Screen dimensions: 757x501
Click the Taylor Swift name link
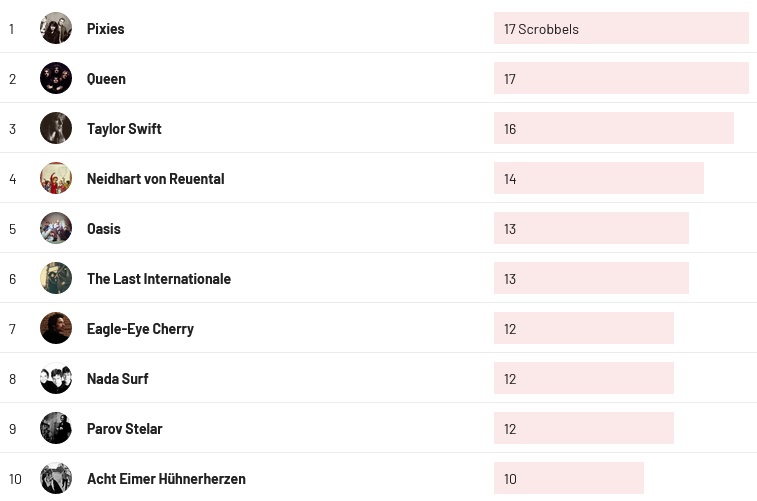point(124,129)
